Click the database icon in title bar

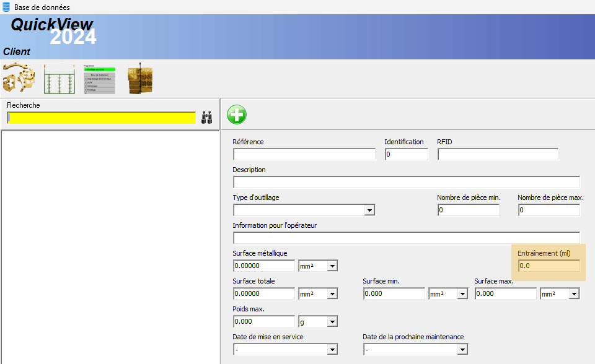[x=7, y=7]
